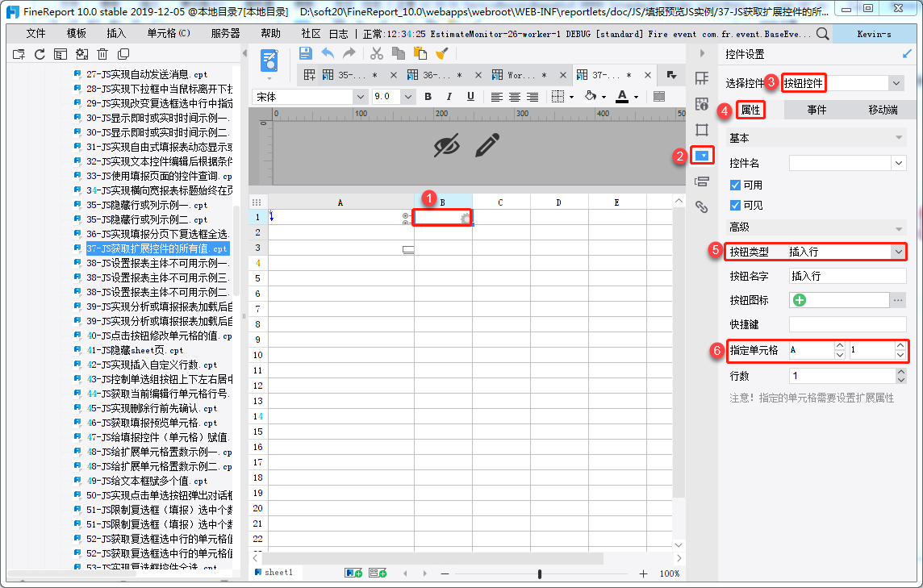Delete selected template with trash icon

102,54
